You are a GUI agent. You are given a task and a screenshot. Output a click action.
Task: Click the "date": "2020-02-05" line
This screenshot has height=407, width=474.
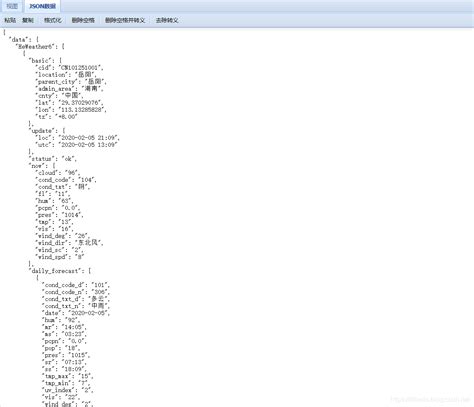pyautogui.click(x=76, y=313)
